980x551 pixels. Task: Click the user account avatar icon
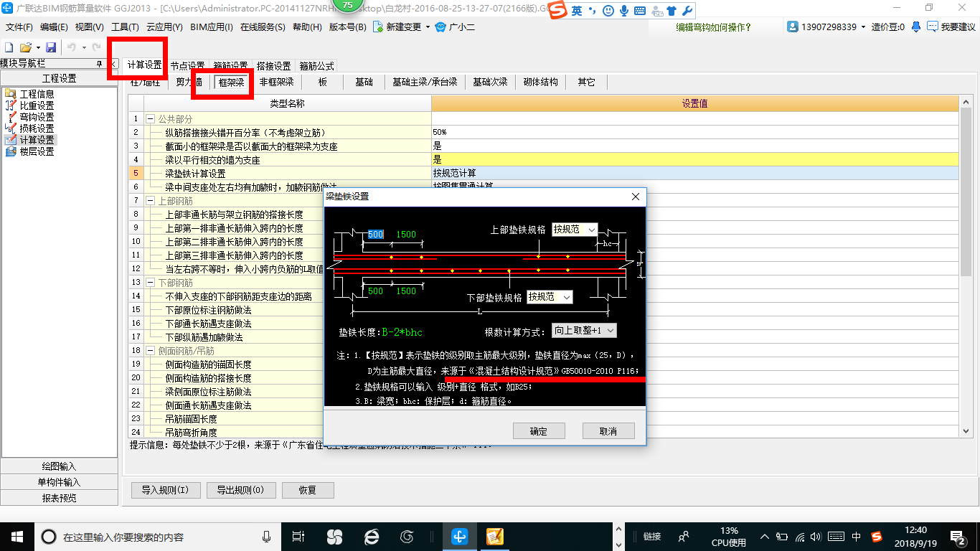793,27
